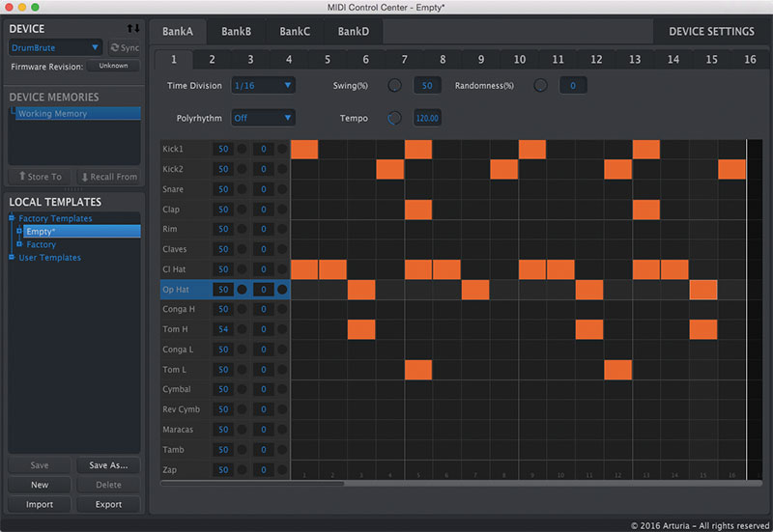Select the Claves track label
This screenshot has height=532, width=773.
(x=175, y=249)
